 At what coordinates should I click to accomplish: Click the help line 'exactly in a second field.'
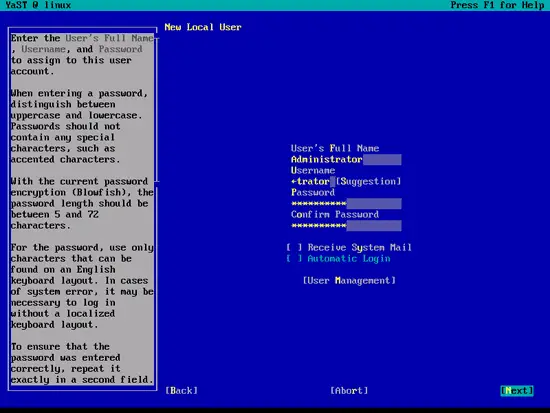click(82, 380)
